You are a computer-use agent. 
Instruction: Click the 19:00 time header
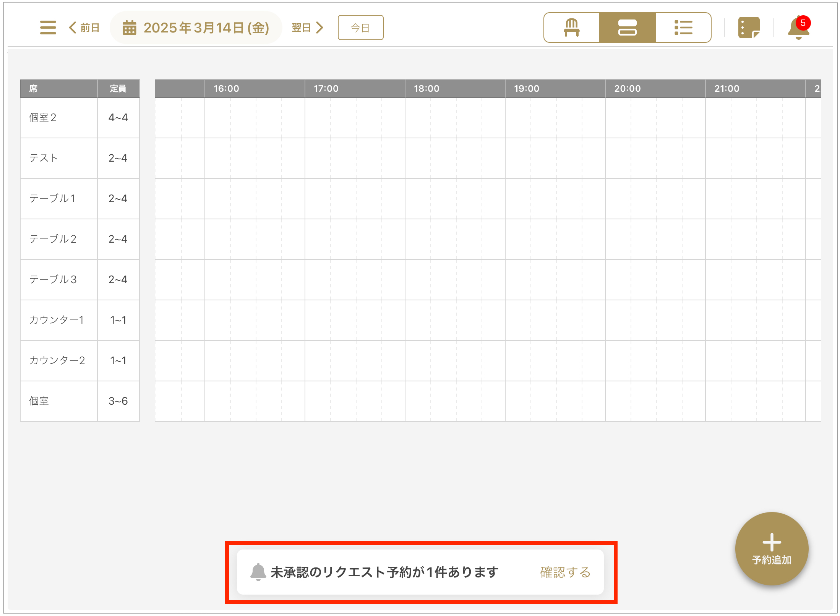click(x=527, y=89)
